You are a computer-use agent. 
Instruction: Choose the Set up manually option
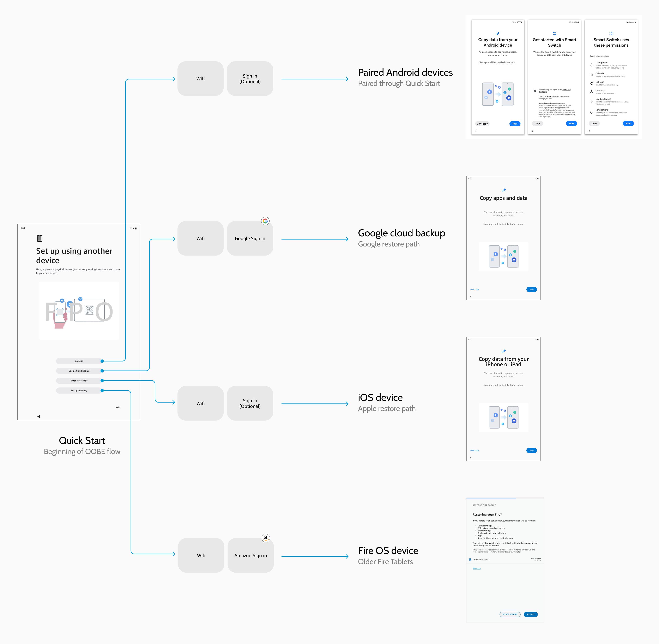click(x=79, y=390)
